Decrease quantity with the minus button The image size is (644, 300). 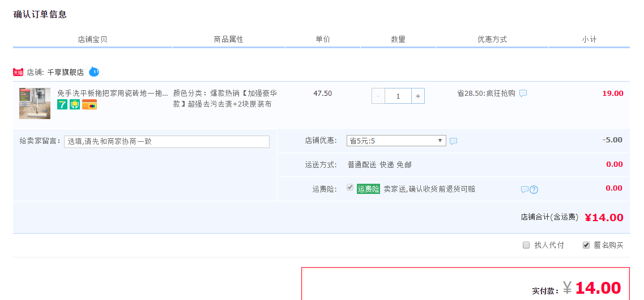(378, 96)
